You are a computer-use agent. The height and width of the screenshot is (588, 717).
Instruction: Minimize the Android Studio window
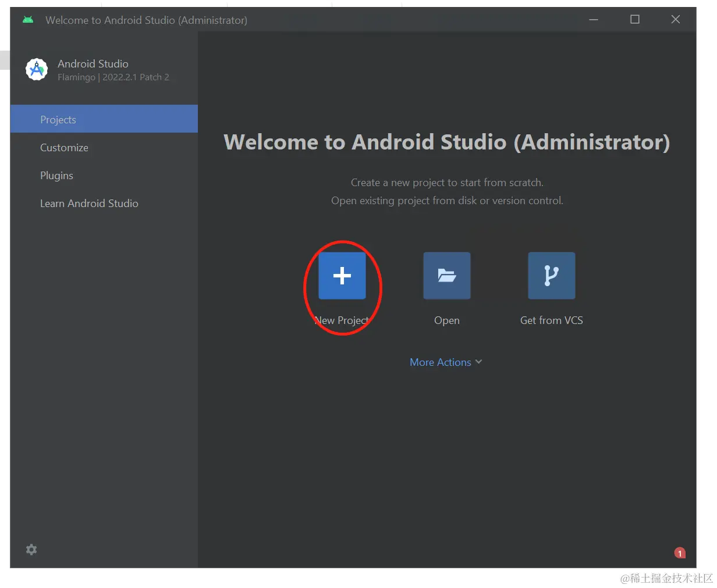click(594, 20)
